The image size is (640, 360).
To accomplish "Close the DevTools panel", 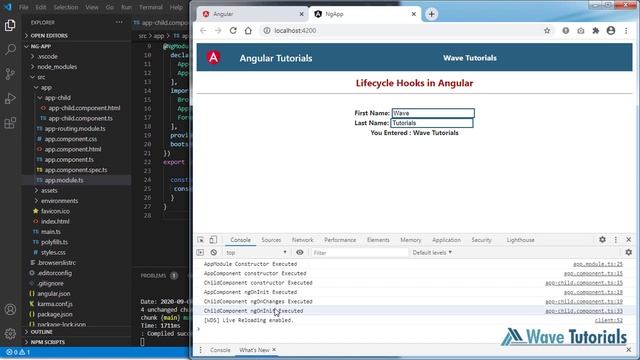I will 629,240.
